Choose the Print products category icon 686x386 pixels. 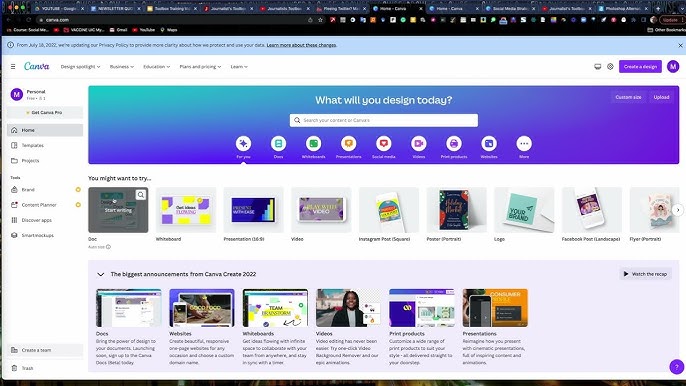click(x=454, y=144)
